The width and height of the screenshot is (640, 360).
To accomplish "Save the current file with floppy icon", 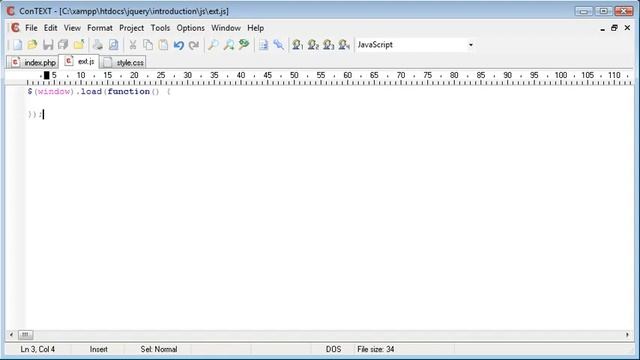I will (x=48, y=44).
